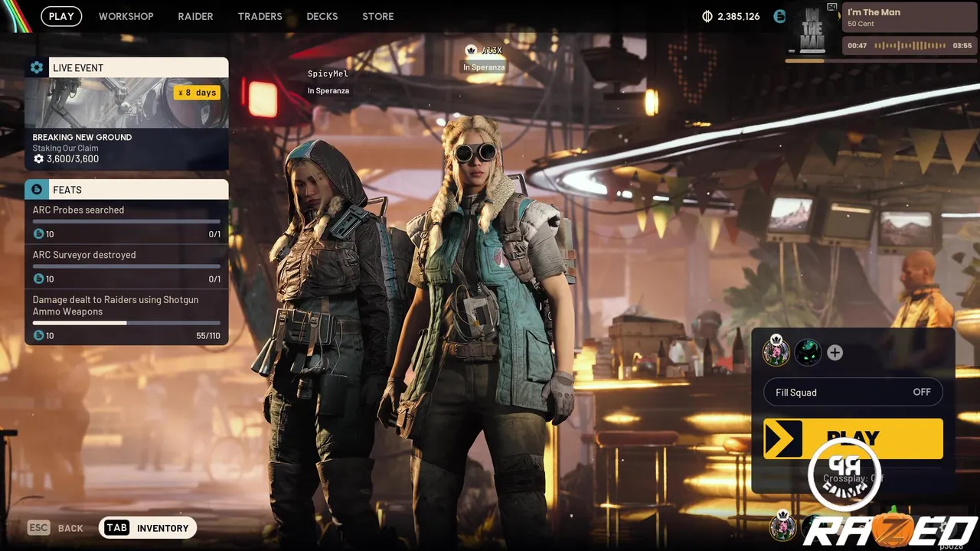This screenshot has width=980, height=551.
Task: Add squad member with plus icon
Action: (835, 353)
